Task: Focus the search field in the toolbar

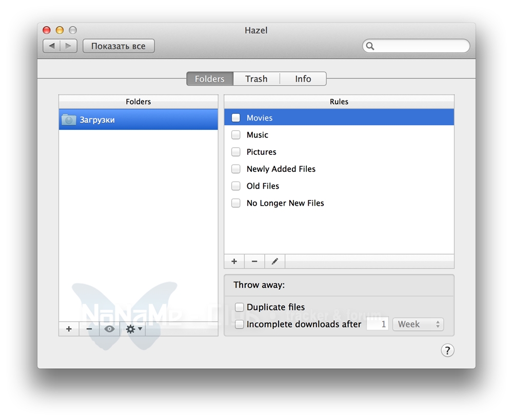Action: pos(416,46)
